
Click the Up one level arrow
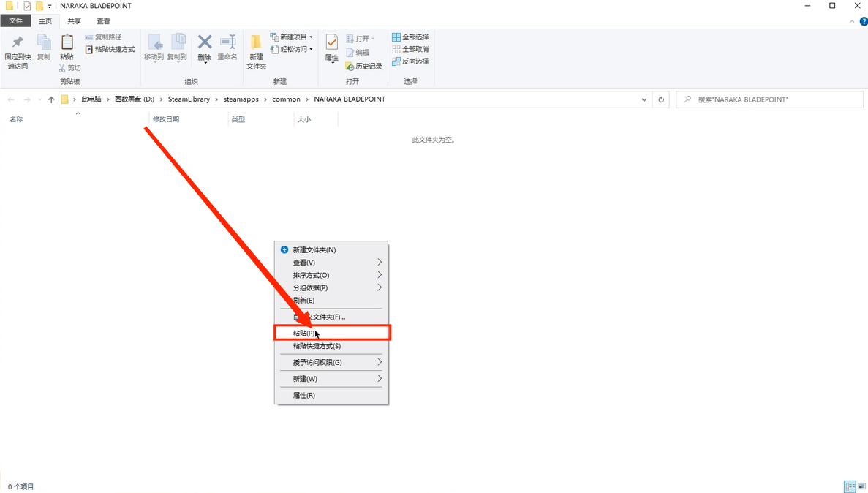(51, 99)
